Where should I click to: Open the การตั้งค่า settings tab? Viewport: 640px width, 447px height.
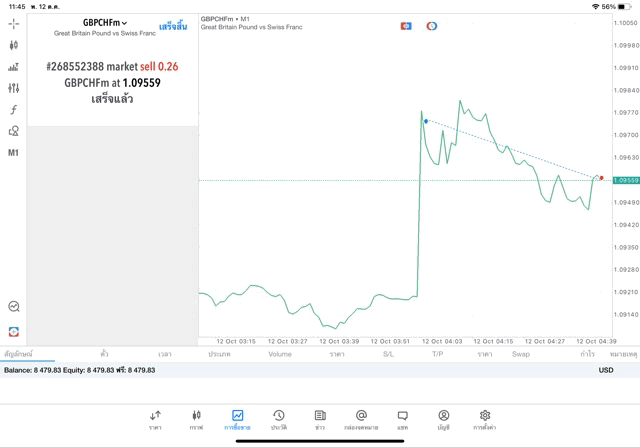tap(485, 420)
